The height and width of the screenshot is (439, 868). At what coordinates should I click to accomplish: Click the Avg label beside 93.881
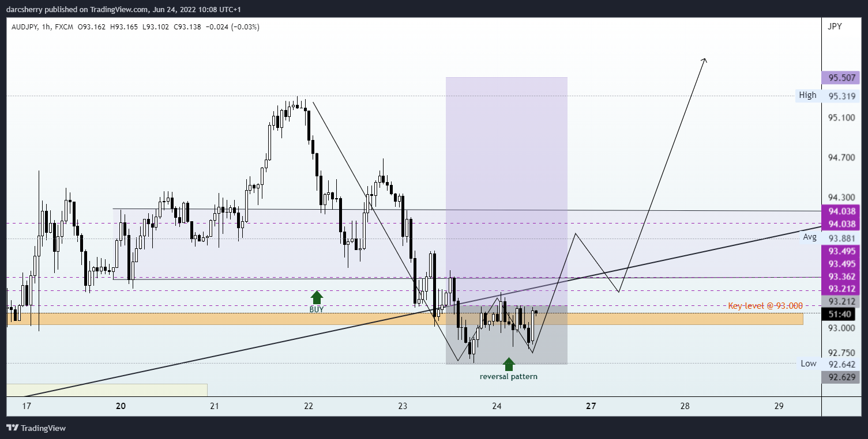click(x=810, y=237)
